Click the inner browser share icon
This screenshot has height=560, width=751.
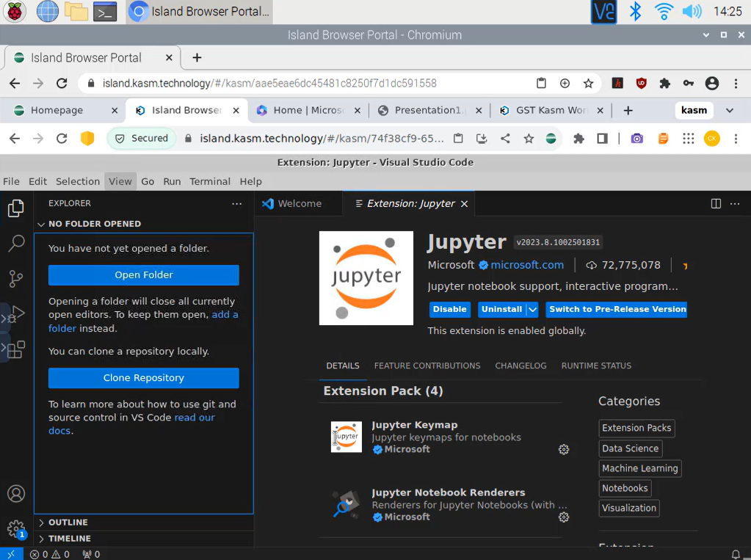pos(505,139)
